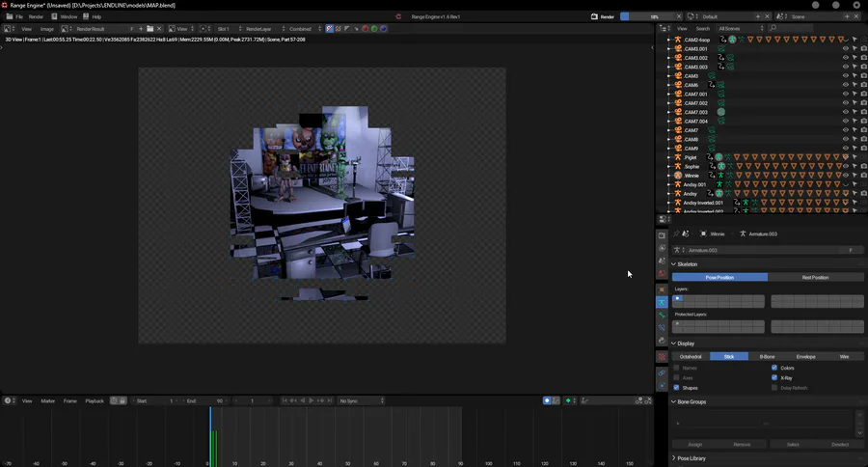Screen dimensions: 868x467
Task: Click the open image folder icon
Action: (150, 29)
